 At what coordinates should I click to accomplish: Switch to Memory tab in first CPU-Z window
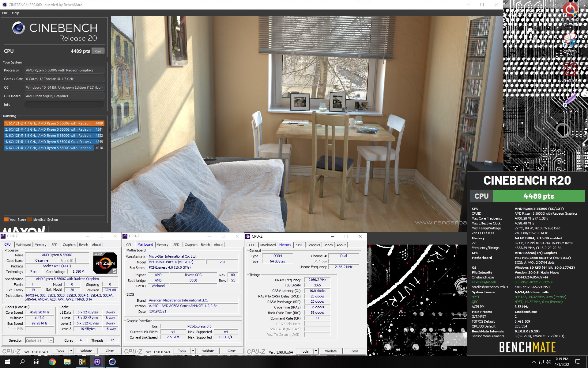40,245
